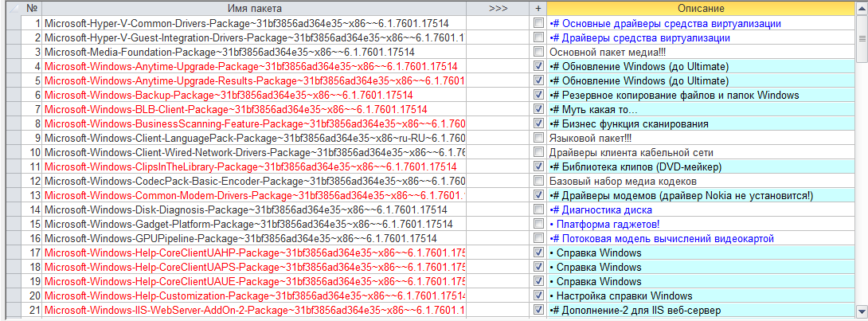868x321 pixels.
Task: Disable the BLB-Client-Package checkbox
Action: (x=538, y=110)
